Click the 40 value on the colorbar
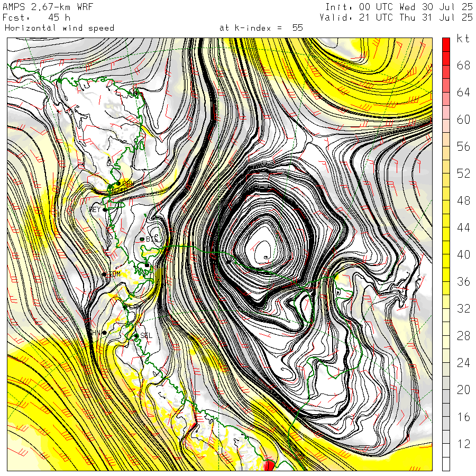The width and height of the screenshot is (476, 476). pyautogui.click(x=463, y=255)
